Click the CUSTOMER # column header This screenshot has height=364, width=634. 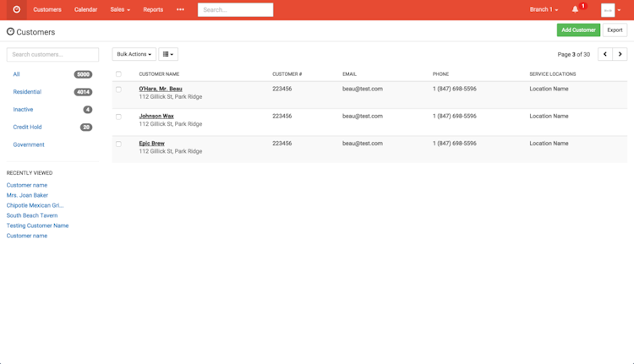pos(287,74)
